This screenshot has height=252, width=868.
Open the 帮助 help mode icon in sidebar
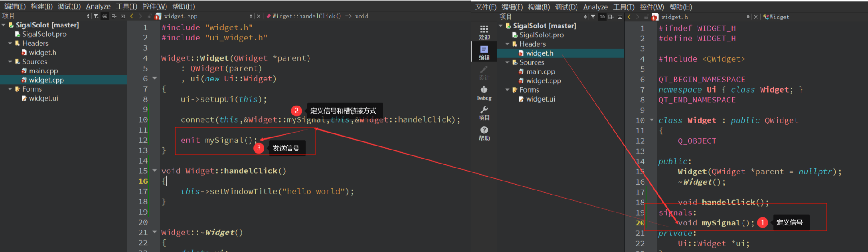[x=484, y=133]
